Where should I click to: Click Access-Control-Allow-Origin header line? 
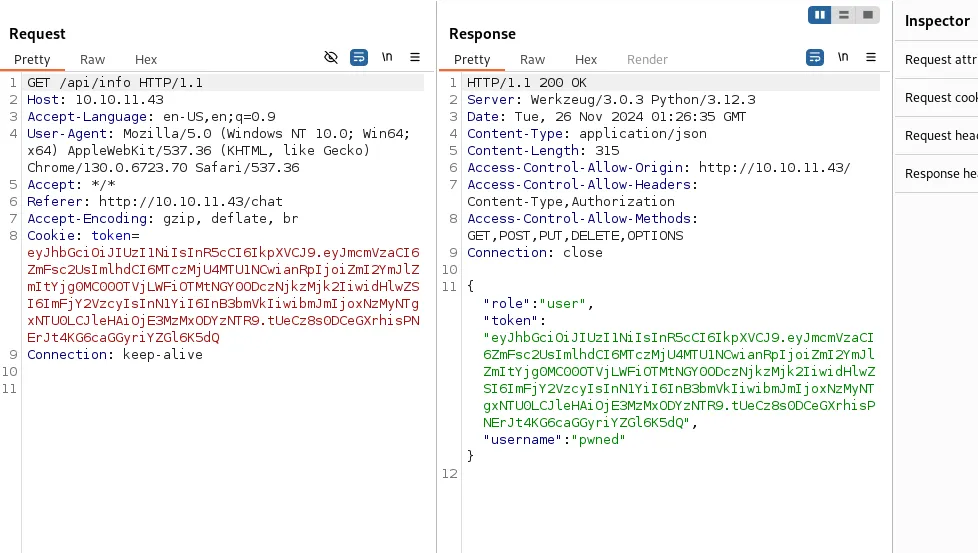(659, 168)
